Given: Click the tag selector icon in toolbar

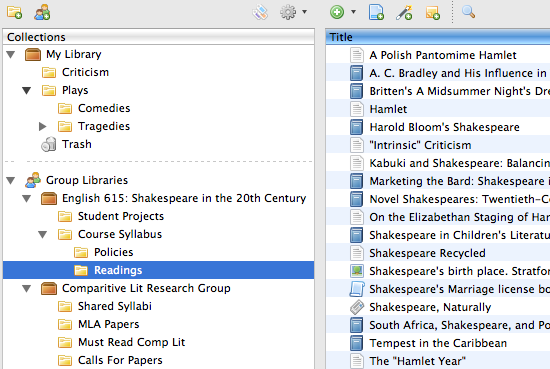Looking at the screenshot, I should [260, 12].
